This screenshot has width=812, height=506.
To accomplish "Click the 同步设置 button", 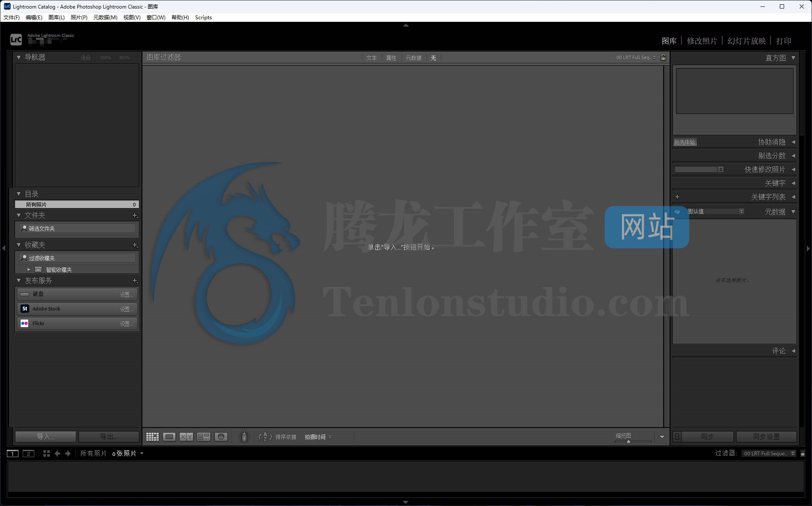I will click(x=766, y=437).
